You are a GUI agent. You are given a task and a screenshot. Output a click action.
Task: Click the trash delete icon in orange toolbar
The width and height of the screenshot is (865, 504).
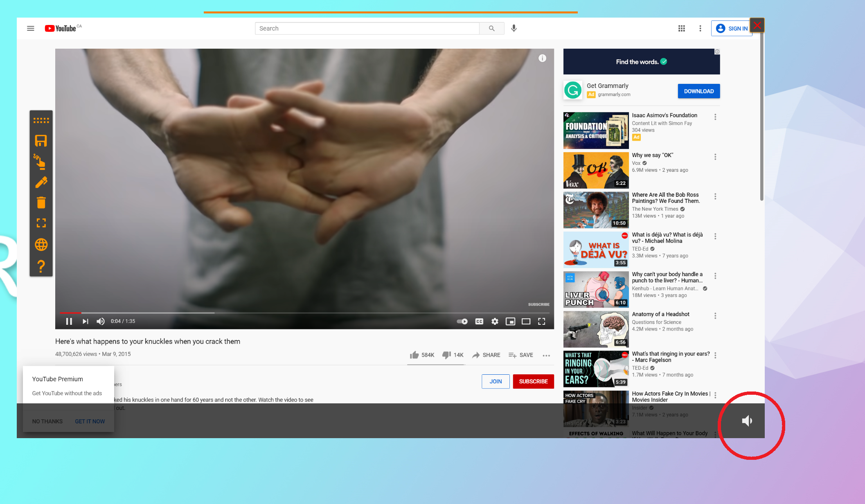click(x=41, y=202)
